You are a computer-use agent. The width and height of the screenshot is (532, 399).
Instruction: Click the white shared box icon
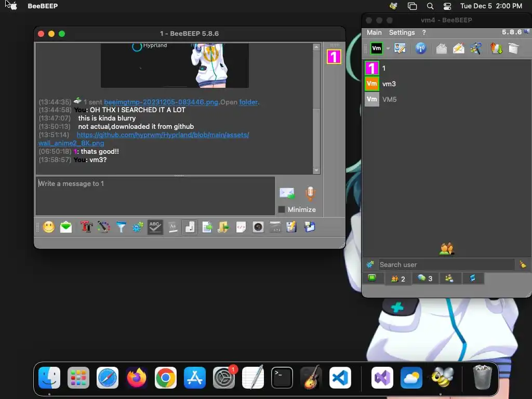click(514, 48)
